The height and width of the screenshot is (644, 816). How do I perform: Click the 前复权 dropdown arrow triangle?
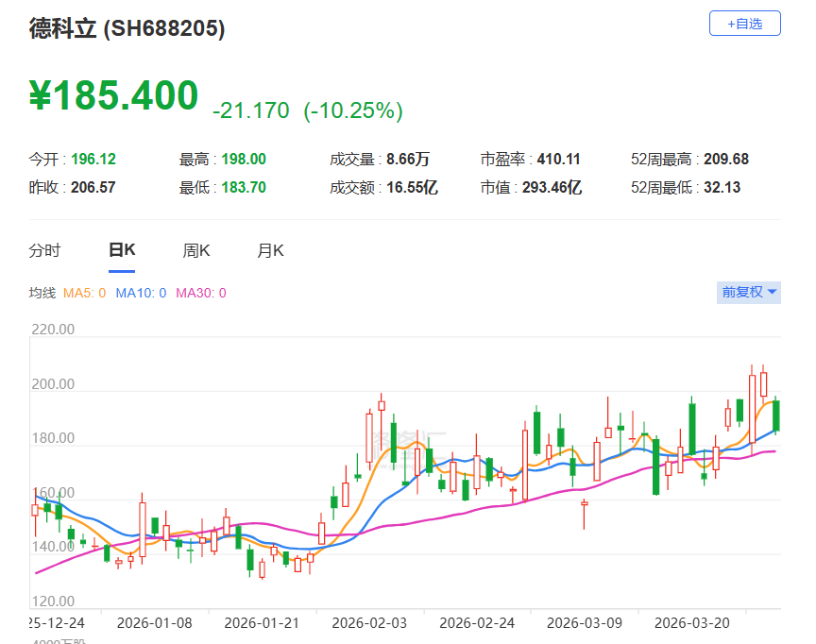[x=771, y=293]
